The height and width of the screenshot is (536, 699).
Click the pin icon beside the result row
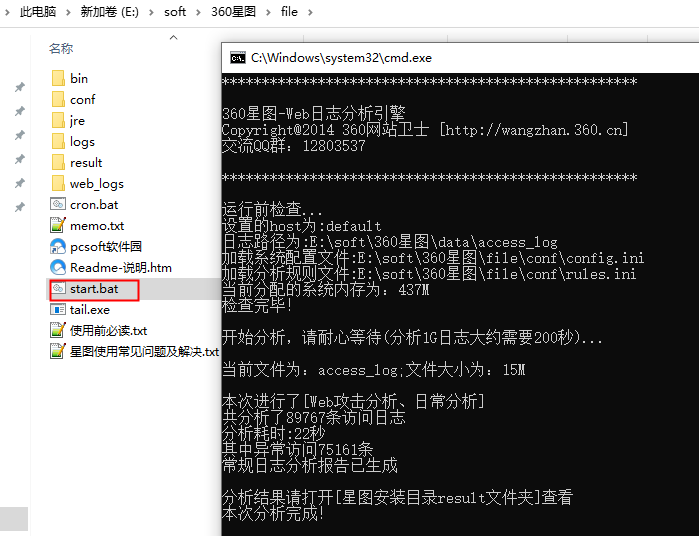point(20,159)
